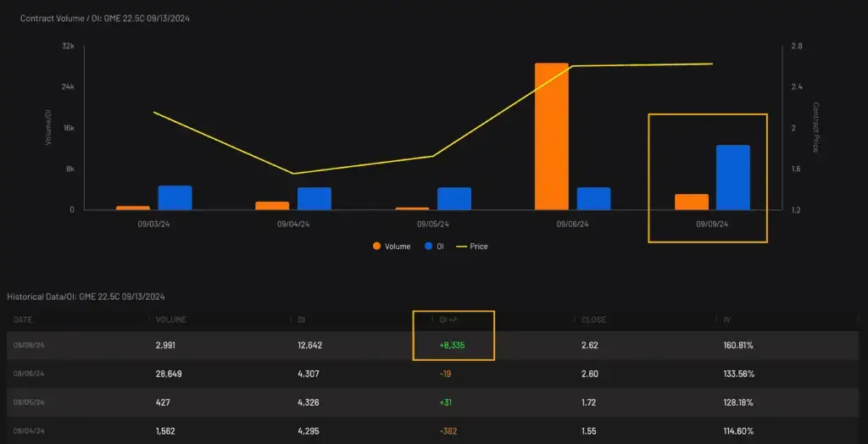Image resolution: width=868 pixels, height=444 pixels.
Task: Click the close price cell 1.55
Action: (589, 431)
